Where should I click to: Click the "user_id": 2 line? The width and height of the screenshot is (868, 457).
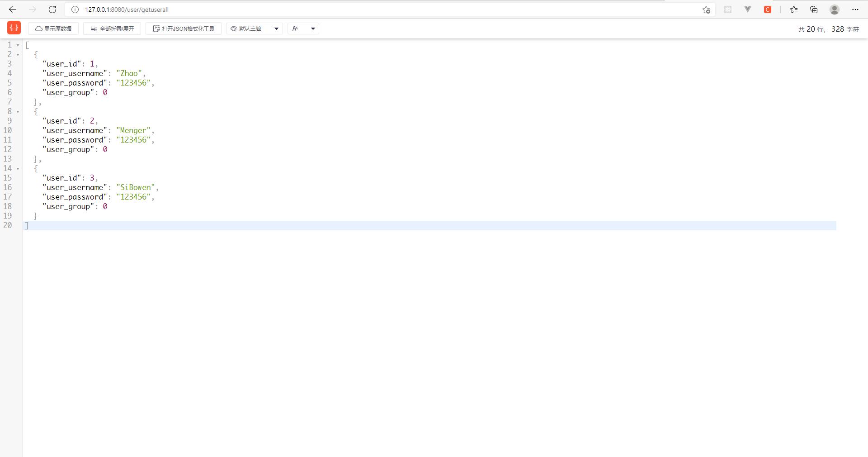pos(70,121)
